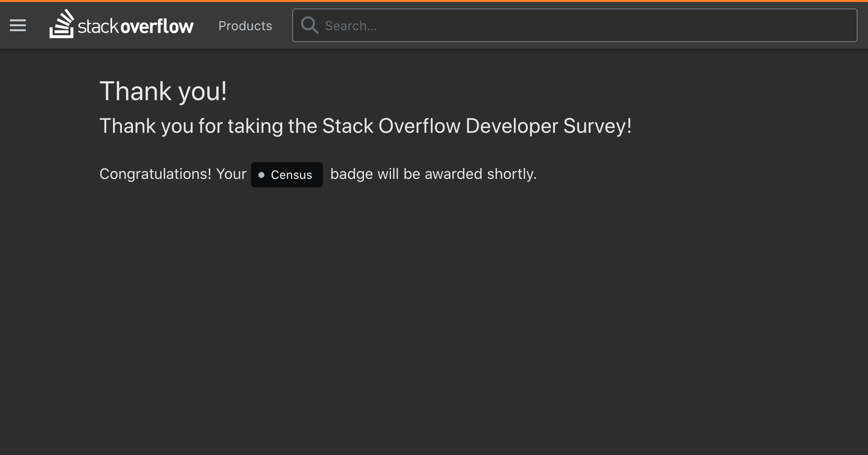Screen dimensions: 868x455
Task: Click the bronze dot in Census badge
Action: (261, 175)
